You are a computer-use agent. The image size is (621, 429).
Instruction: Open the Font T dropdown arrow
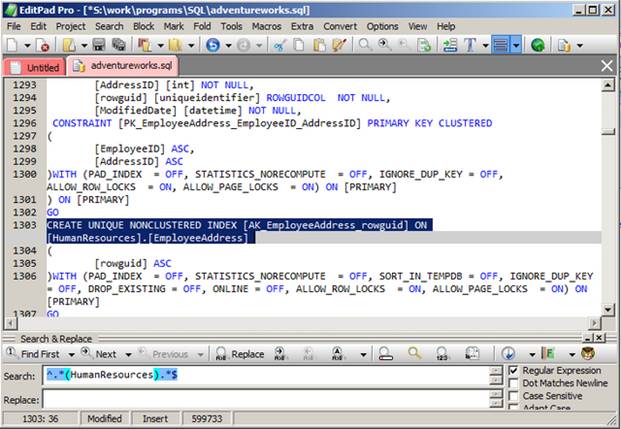click(486, 46)
